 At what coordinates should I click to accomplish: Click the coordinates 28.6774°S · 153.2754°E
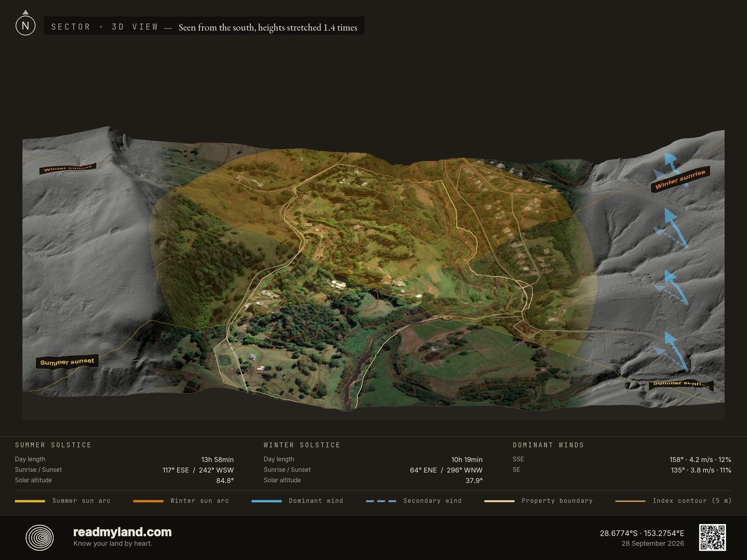point(642,533)
